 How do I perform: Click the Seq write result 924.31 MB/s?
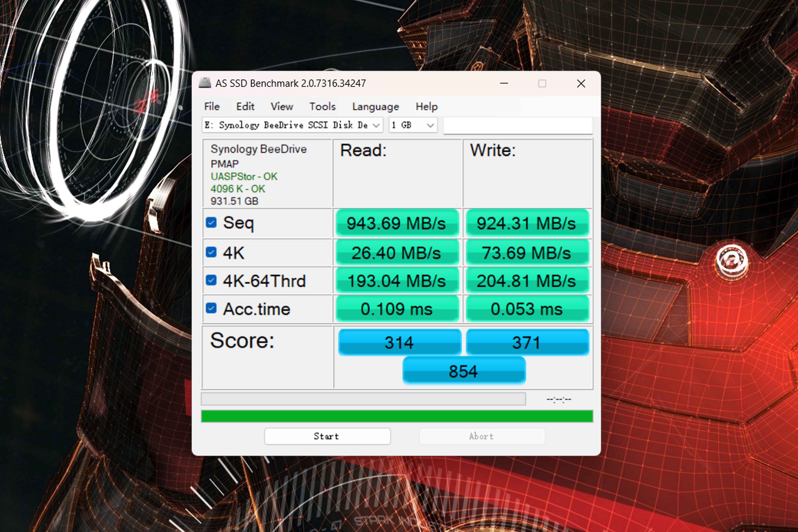click(x=527, y=223)
